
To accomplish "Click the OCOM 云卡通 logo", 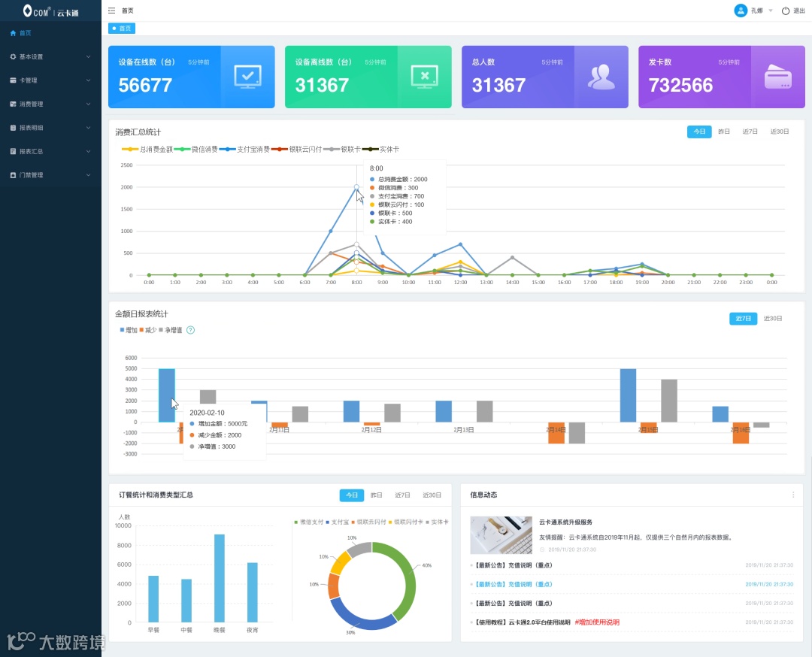I will coord(51,11).
